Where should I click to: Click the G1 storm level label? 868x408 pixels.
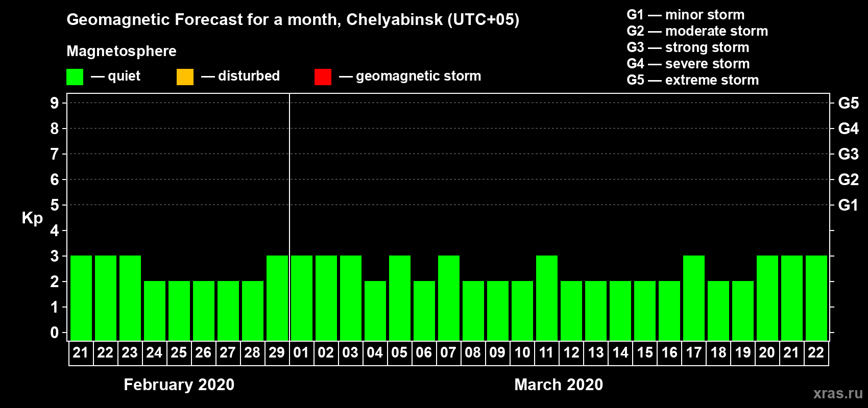pyautogui.click(x=849, y=205)
